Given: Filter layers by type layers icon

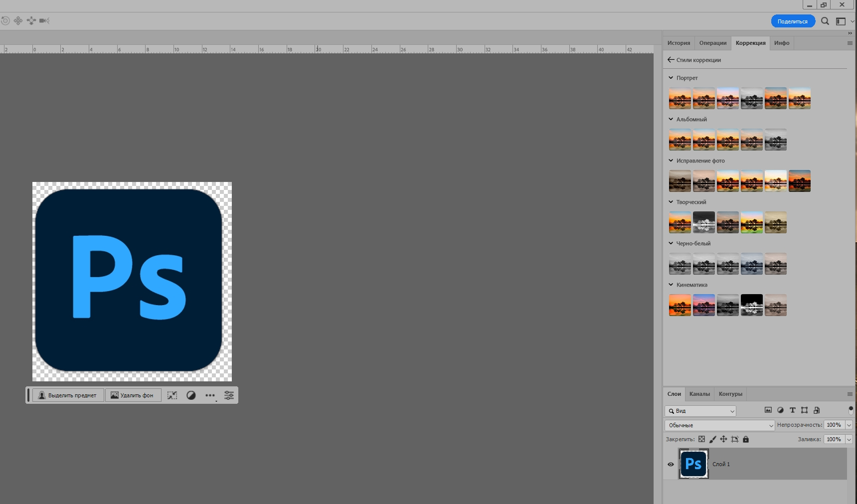Looking at the screenshot, I should coord(792,410).
